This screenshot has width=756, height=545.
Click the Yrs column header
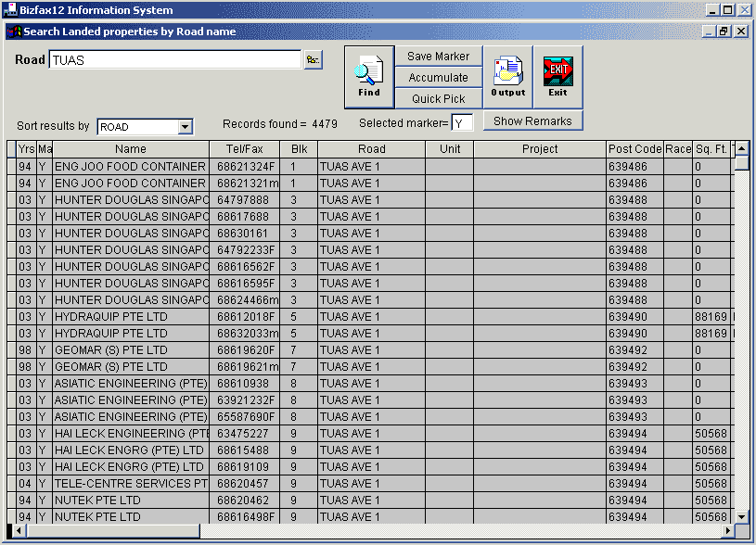(x=27, y=149)
